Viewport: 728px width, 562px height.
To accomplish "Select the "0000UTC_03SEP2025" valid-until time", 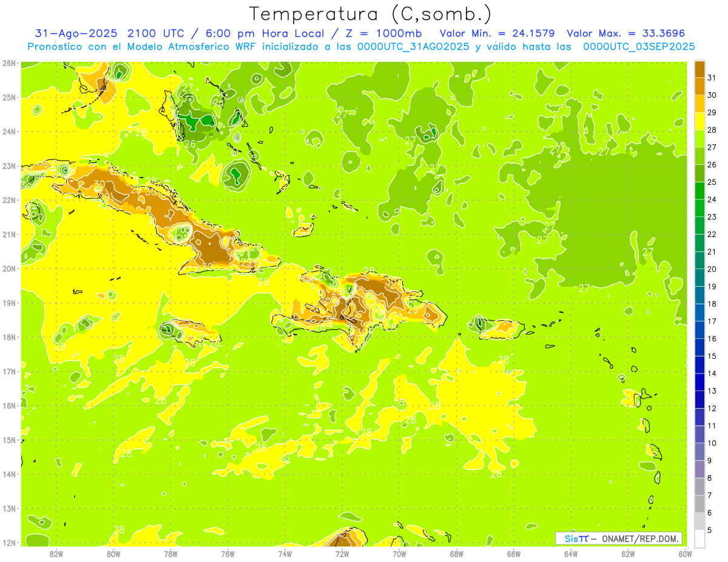I will 639,47.
